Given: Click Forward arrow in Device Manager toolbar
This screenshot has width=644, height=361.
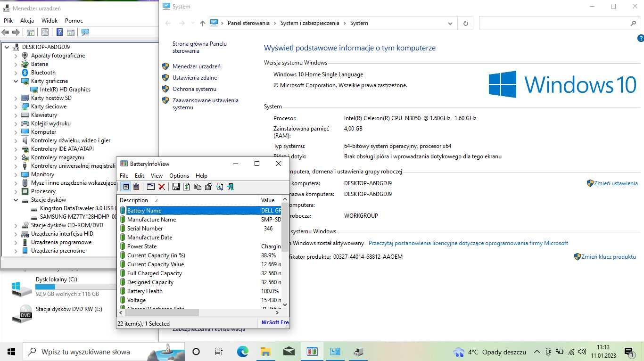Looking at the screenshot, I should (x=16, y=32).
